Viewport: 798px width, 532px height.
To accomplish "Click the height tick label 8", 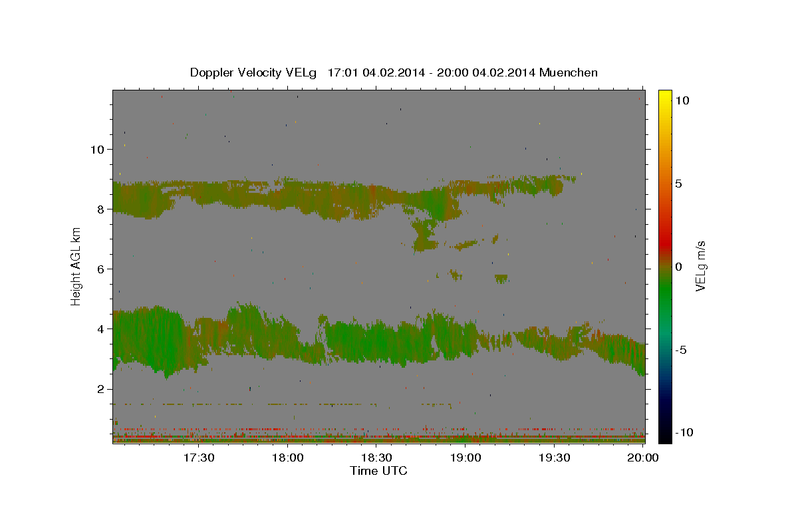I will click(101, 209).
